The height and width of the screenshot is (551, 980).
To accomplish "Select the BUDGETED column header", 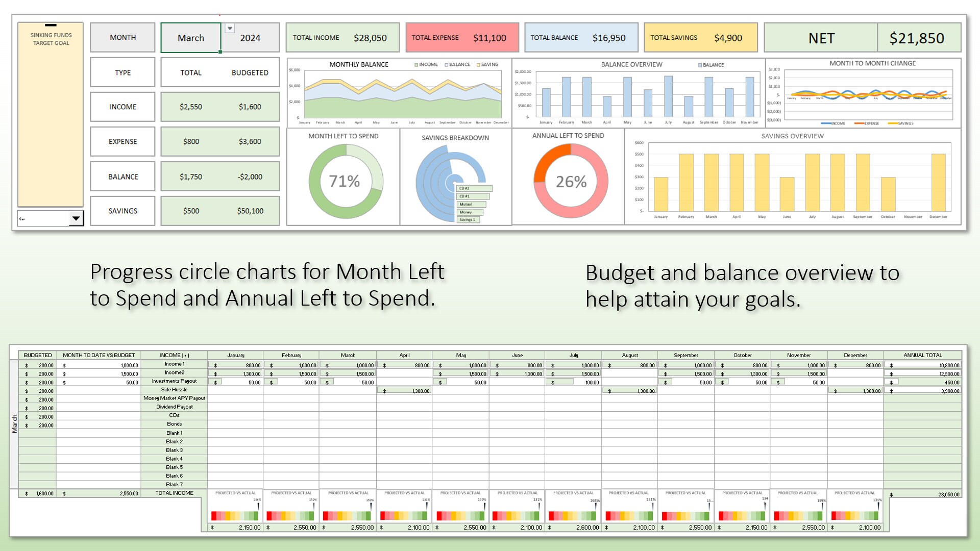I will [38, 355].
